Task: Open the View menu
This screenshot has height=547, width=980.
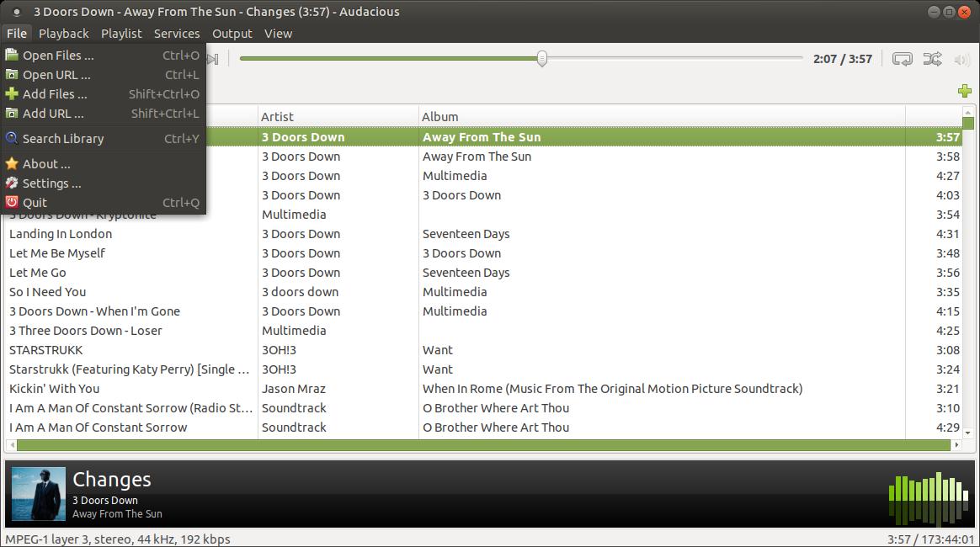Action: click(278, 34)
